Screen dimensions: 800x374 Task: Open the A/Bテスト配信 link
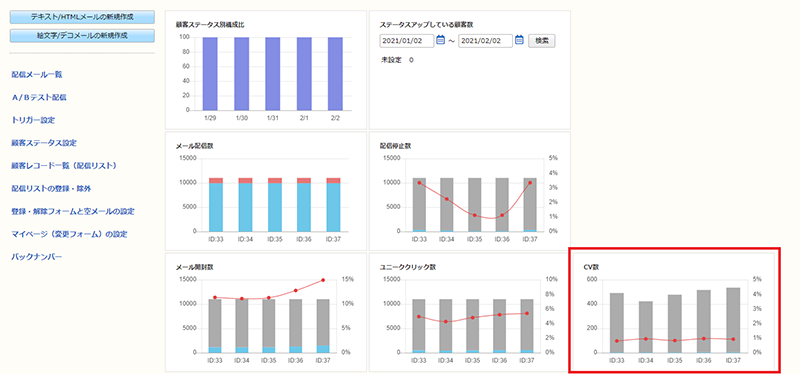pos(39,97)
